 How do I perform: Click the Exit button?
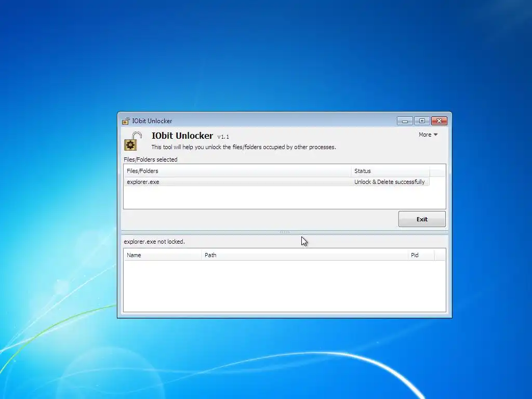(x=422, y=219)
